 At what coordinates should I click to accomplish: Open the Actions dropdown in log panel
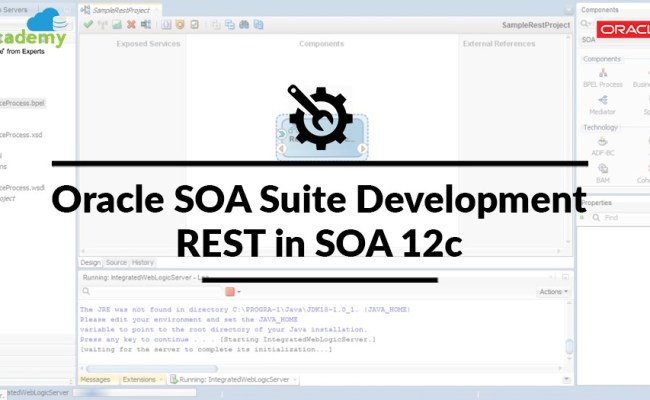coord(553,292)
